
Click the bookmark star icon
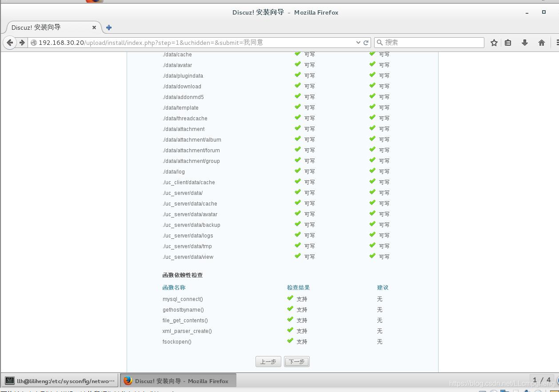coord(494,43)
